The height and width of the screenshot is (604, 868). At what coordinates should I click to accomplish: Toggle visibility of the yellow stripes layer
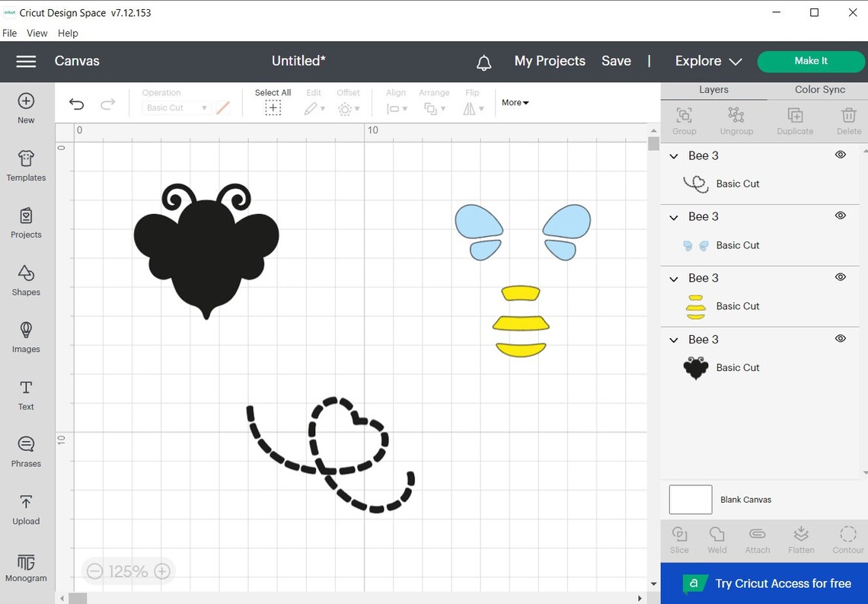[x=841, y=276]
